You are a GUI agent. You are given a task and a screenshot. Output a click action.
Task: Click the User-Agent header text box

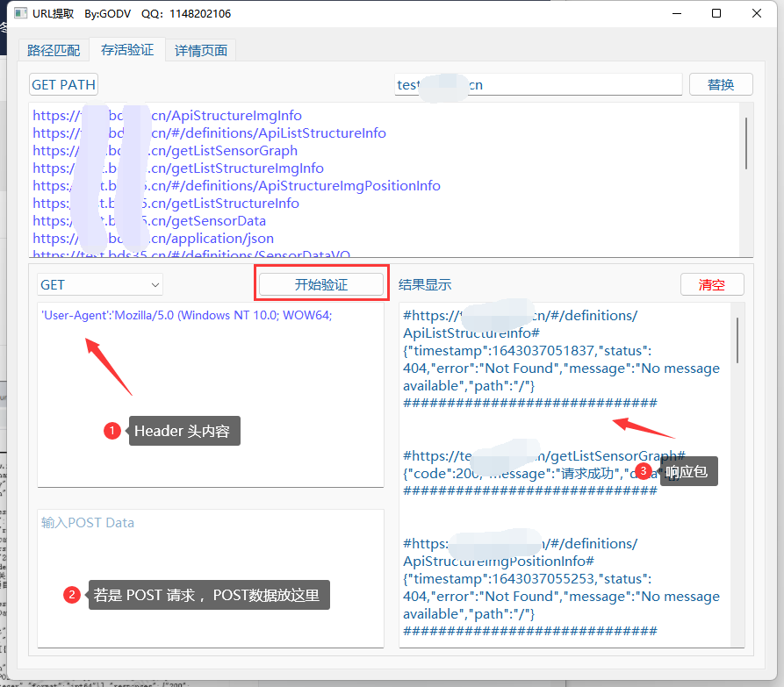click(x=211, y=394)
